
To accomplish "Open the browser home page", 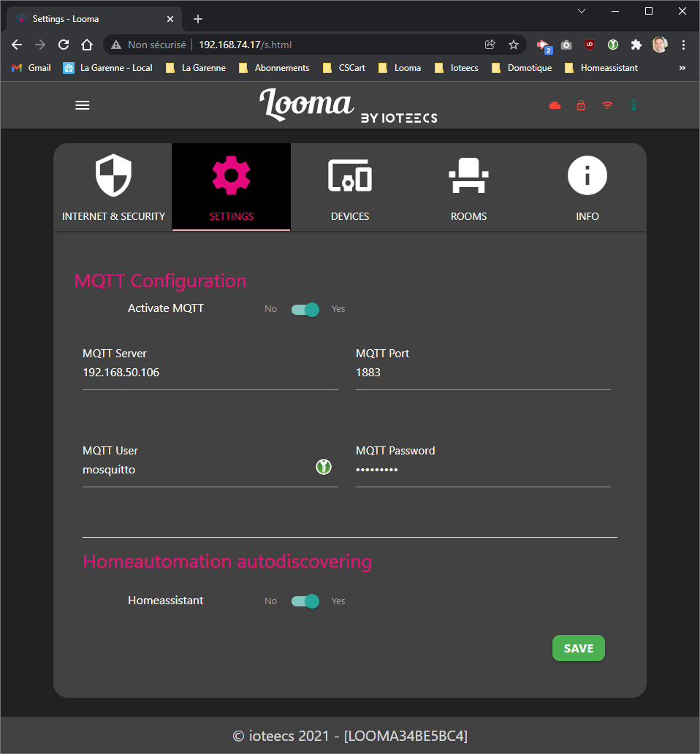I will click(x=87, y=45).
